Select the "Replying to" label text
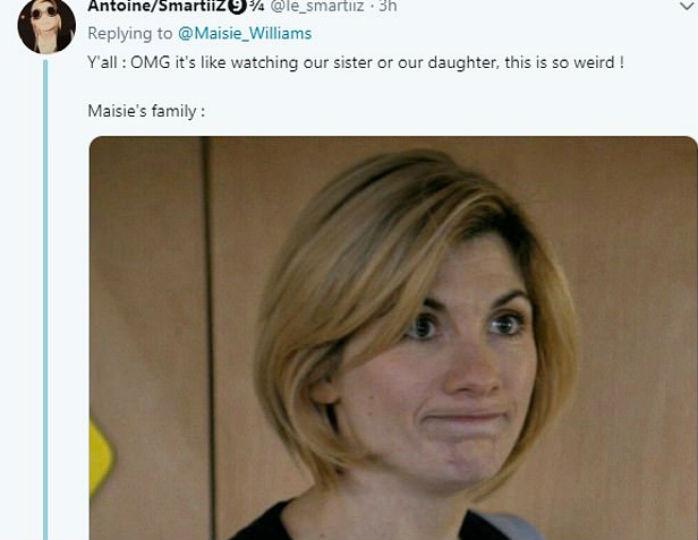The image size is (698, 540). 130,34
